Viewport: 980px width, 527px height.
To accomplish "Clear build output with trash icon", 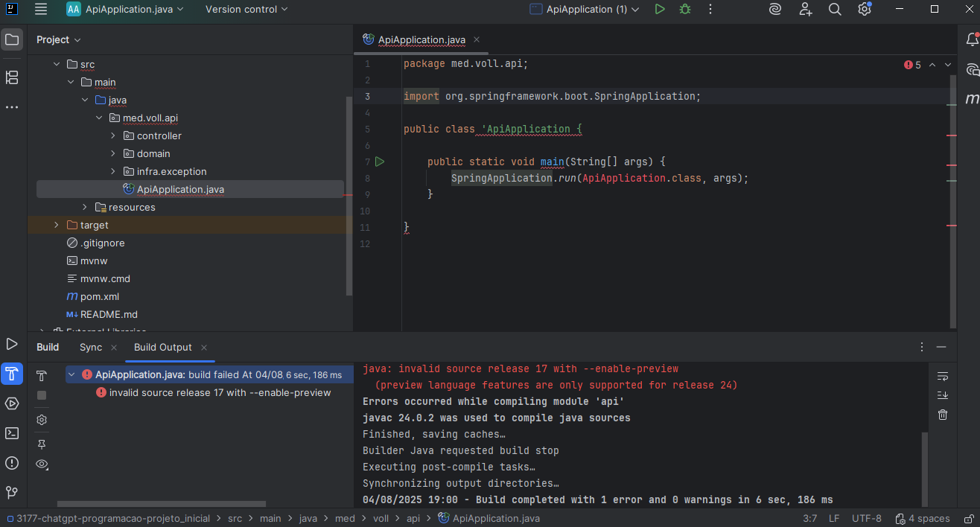I will click(943, 415).
